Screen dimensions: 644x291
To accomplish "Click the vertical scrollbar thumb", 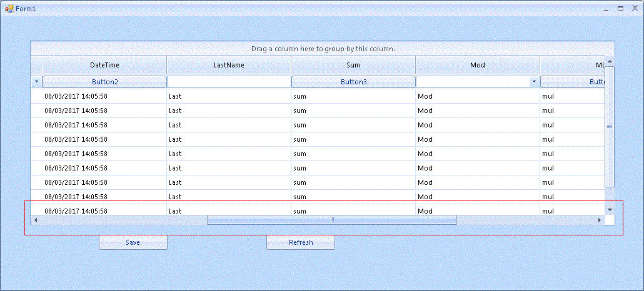I will pos(610,126).
